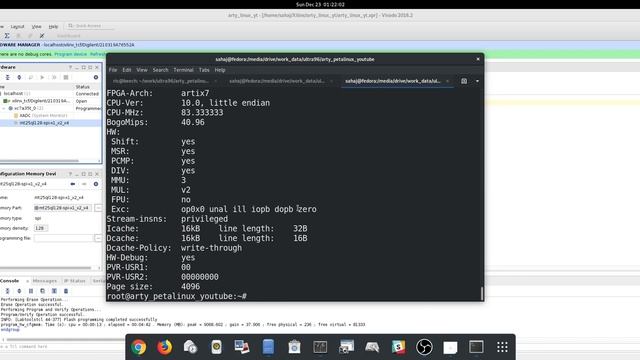Open the terminal Tabs menu
Viewport: 640px width, 360px height.
click(204, 70)
